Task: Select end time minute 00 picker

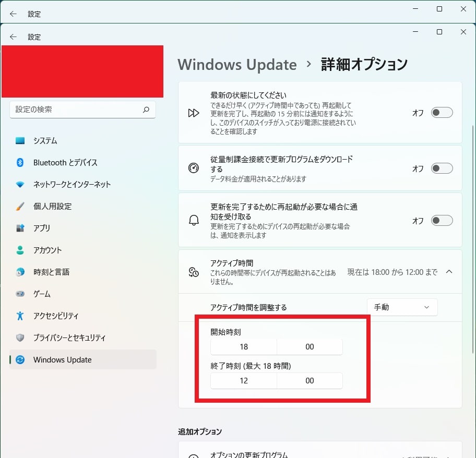Action: click(x=310, y=381)
